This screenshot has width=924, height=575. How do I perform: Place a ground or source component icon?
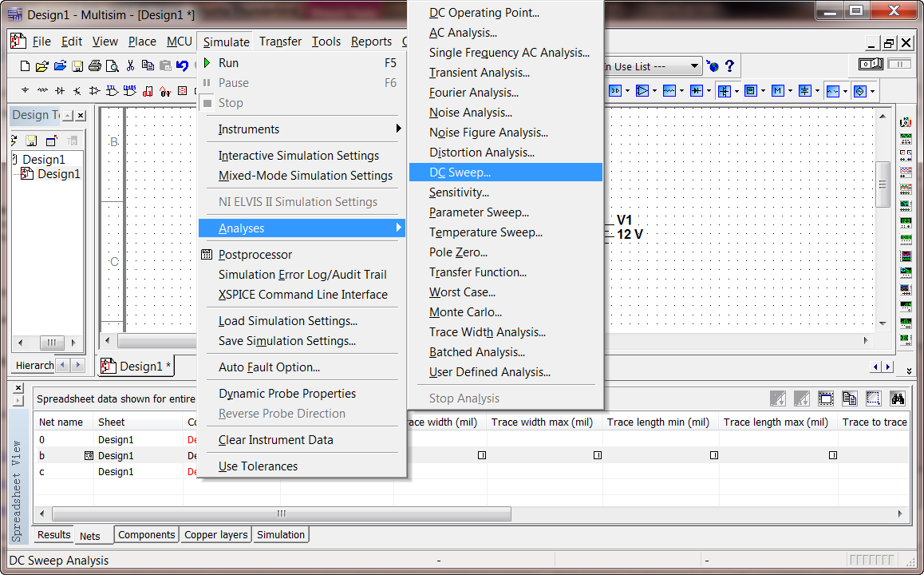click(x=25, y=91)
